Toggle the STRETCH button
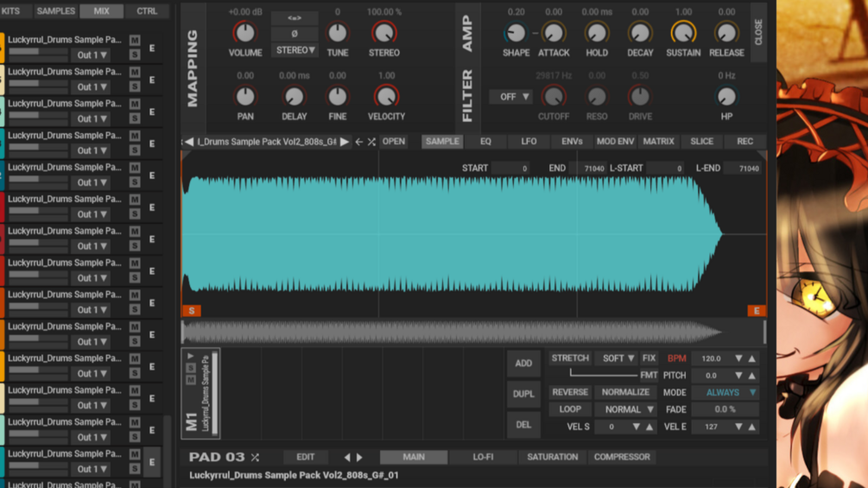868x488 pixels. coord(570,358)
